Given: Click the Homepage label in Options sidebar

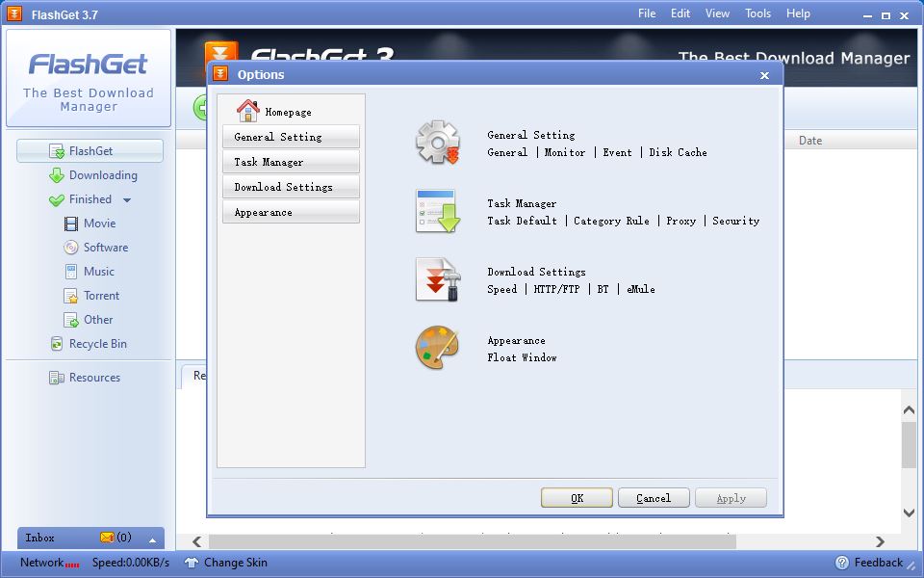Looking at the screenshot, I should click(288, 112).
